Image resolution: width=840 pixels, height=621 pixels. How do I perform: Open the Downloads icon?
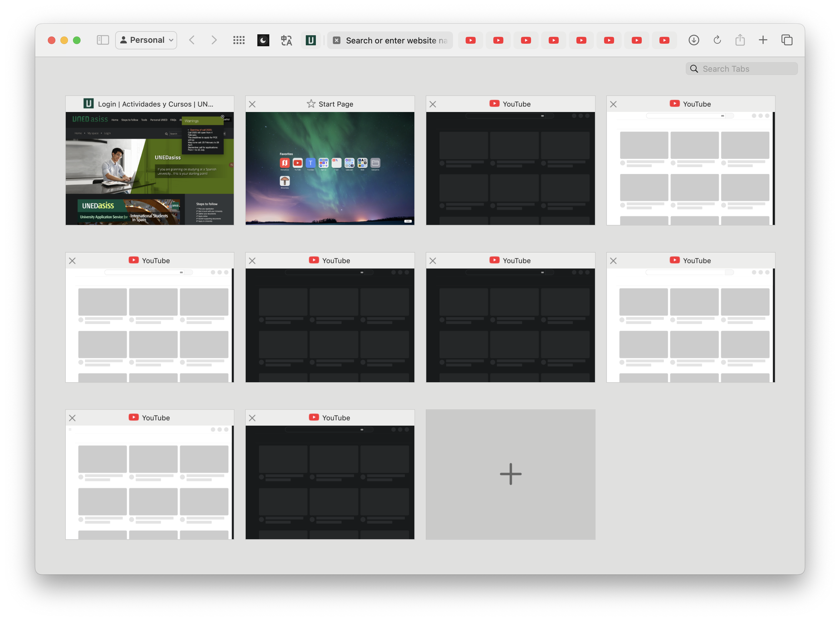(x=694, y=40)
